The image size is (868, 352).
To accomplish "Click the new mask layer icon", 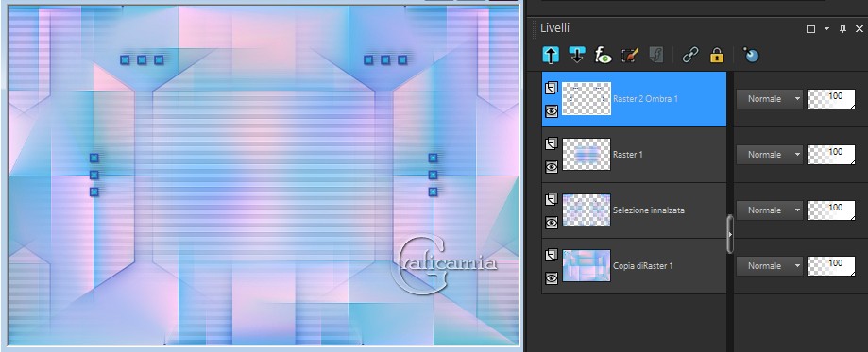I will click(x=751, y=55).
